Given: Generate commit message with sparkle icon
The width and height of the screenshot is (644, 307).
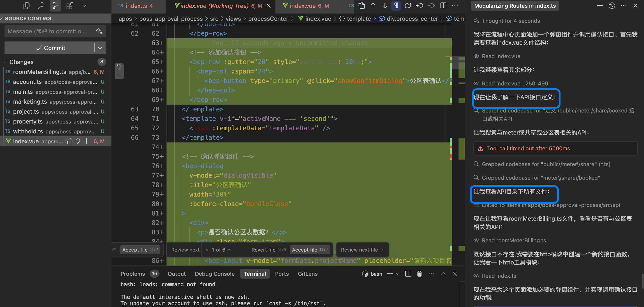Looking at the screenshot, I should pos(99,31).
